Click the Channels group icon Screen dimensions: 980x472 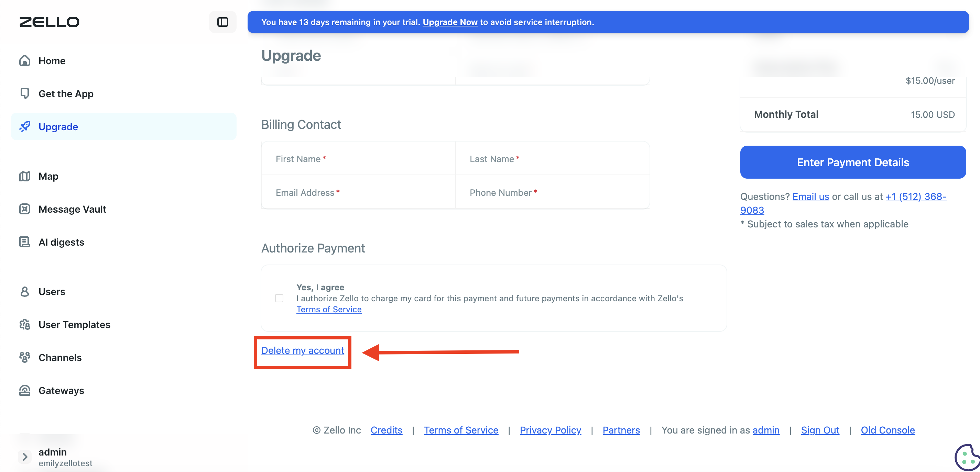tap(25, 357)
